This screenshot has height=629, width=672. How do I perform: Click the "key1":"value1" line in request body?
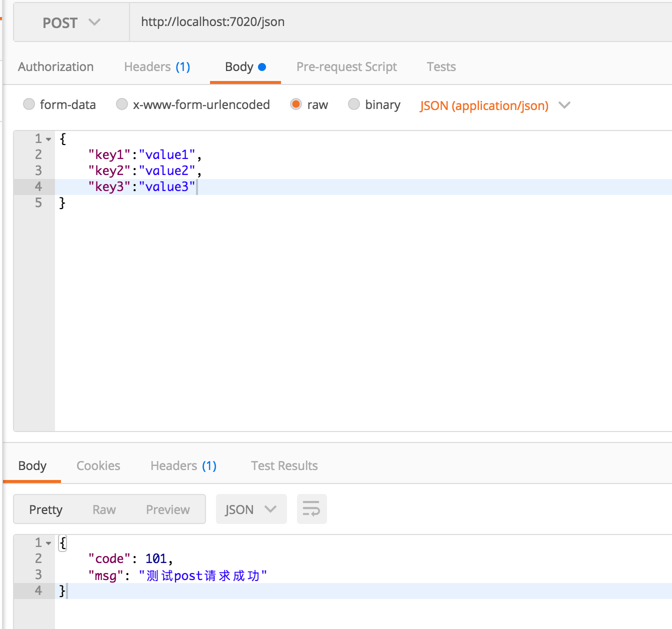point(145,154)
